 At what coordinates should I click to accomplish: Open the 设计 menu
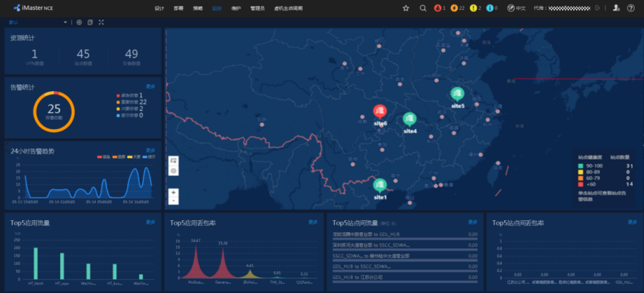[159, 9]
